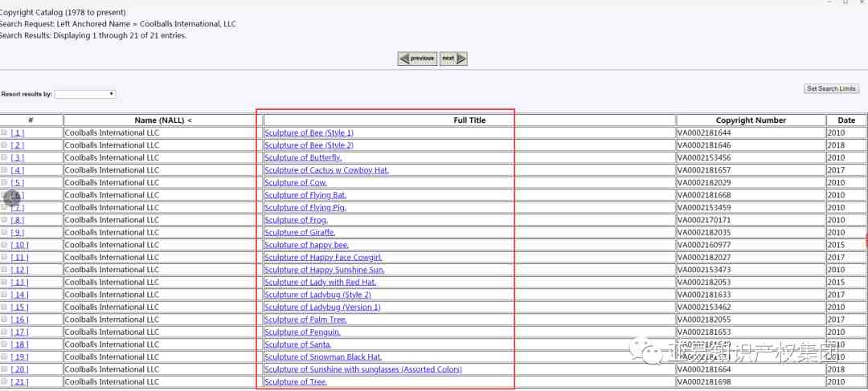
Task: Select copyright number VA0002181664
Action: point(705,369)
